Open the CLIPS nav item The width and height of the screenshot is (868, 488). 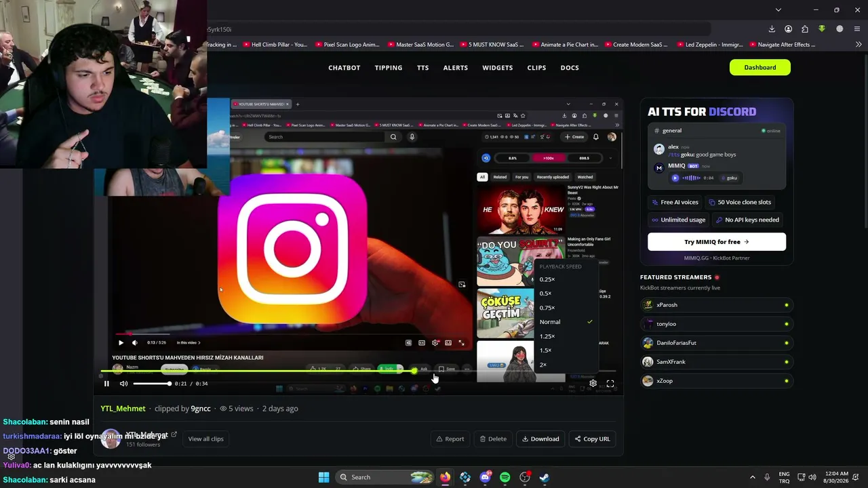coord(536,68)
